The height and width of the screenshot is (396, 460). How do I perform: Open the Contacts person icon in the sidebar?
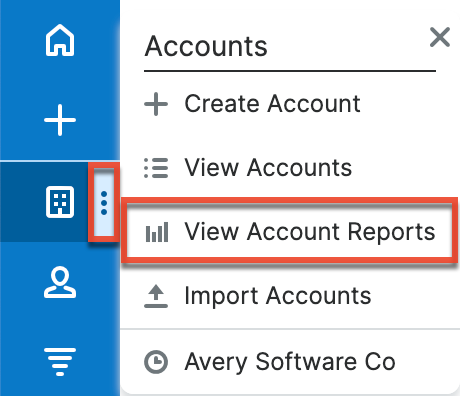60,282
